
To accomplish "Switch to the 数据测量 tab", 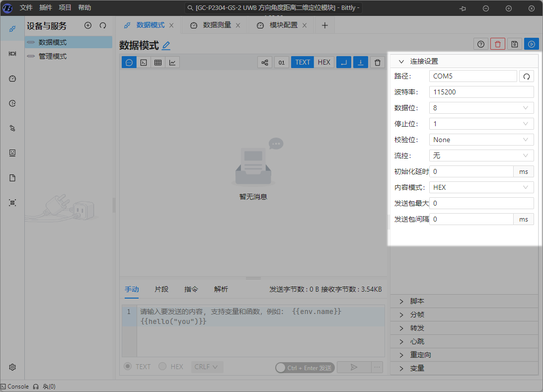I will pyautogui.click(x=217, y=25).
